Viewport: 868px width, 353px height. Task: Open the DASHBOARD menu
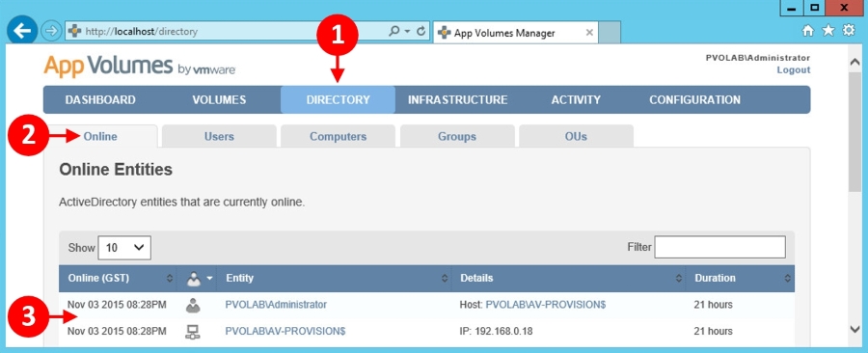click(x=100, y=100)
